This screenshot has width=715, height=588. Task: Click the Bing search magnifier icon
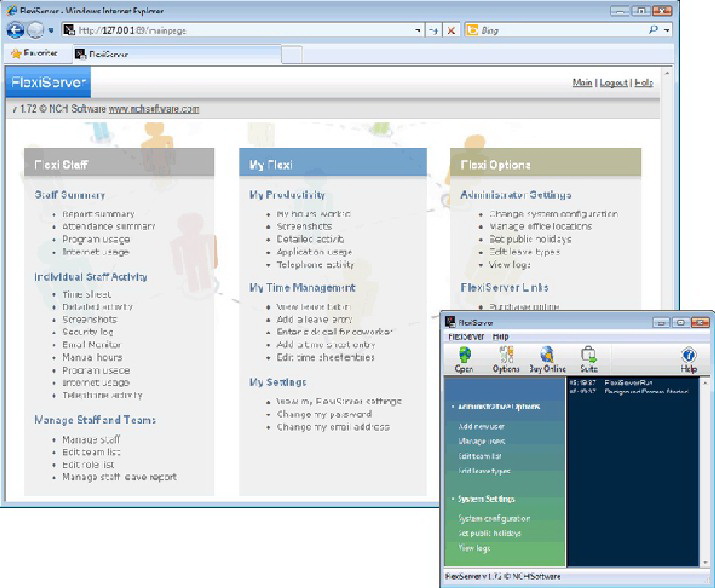point(653,30)
